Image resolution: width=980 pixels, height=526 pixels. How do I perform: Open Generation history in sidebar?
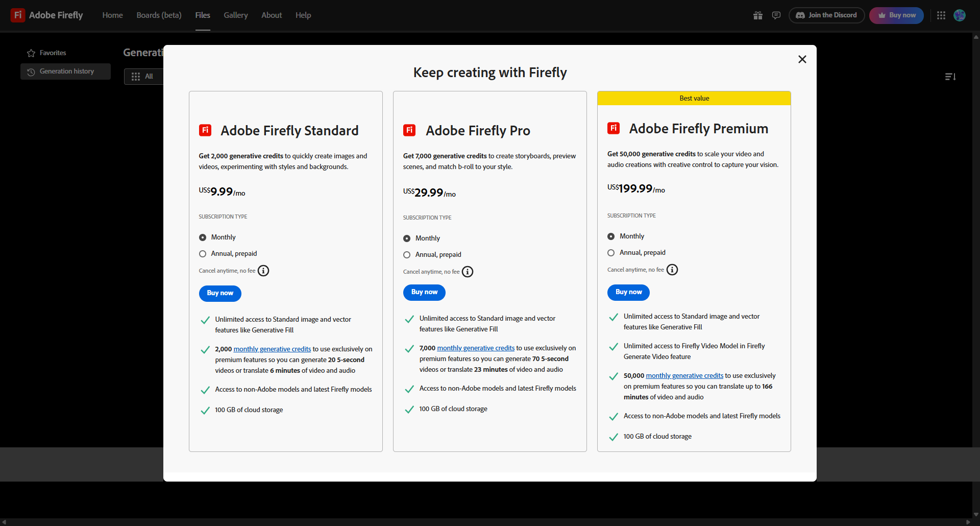pos(66,71)
